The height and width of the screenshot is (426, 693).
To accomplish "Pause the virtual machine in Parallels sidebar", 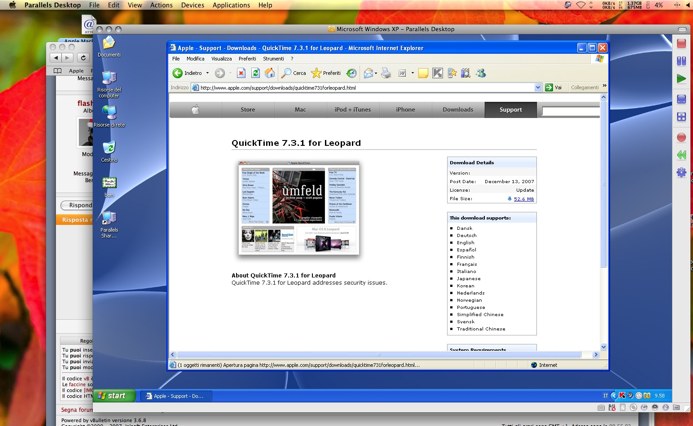I will click(x=682, y=61).
